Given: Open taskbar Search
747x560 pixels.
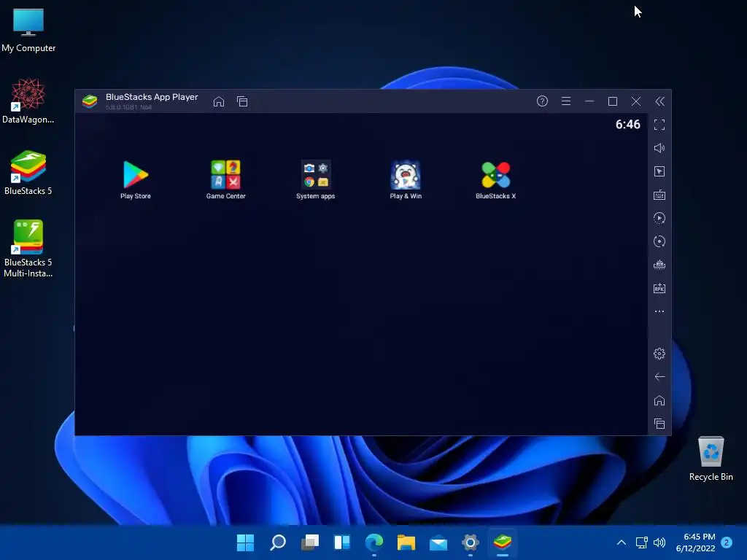Looking at the screenshot, I should [x=278, y=542].
